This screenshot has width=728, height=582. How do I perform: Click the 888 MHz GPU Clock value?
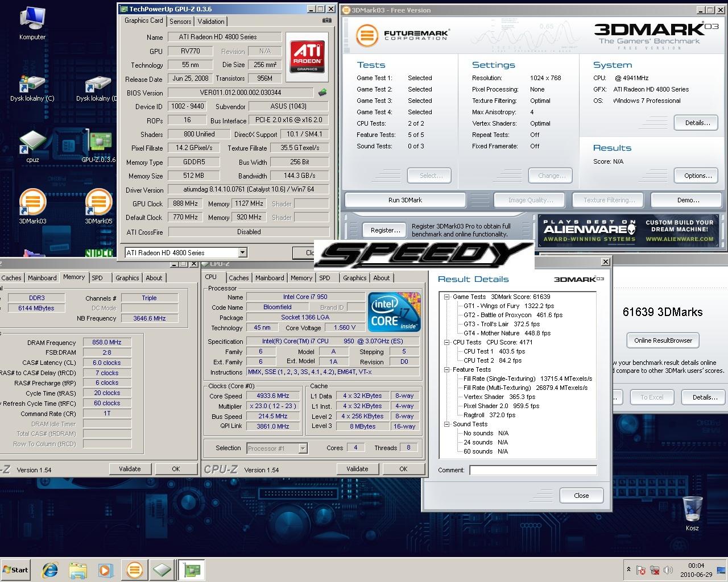point(185,203)
